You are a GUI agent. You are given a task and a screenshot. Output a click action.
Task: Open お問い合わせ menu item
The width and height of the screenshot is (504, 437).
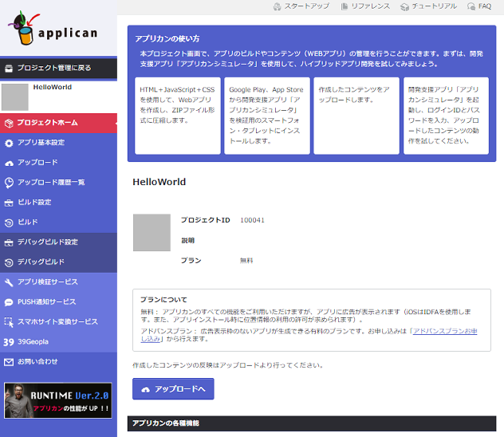(x=58, y=362)
